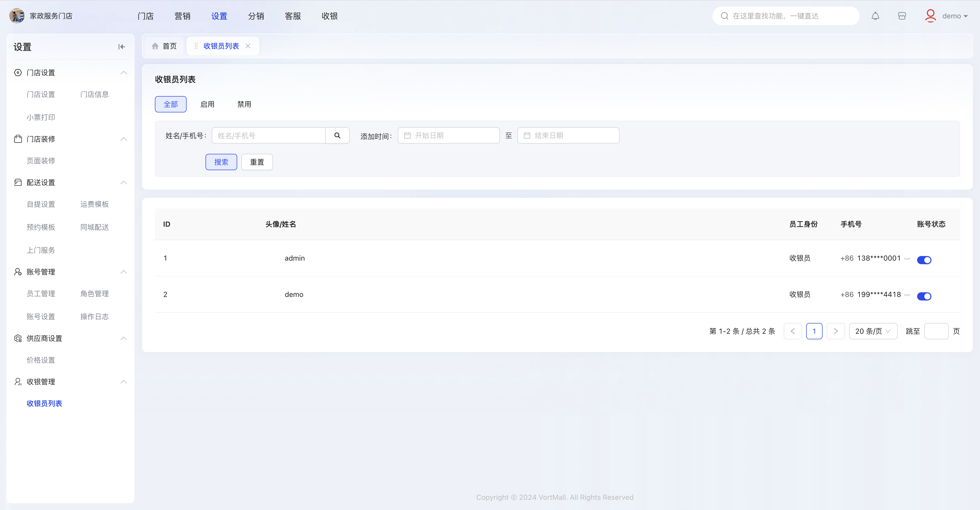Switch to the 营销 top menu
The image size is (980, 510).
click(182, 16)
